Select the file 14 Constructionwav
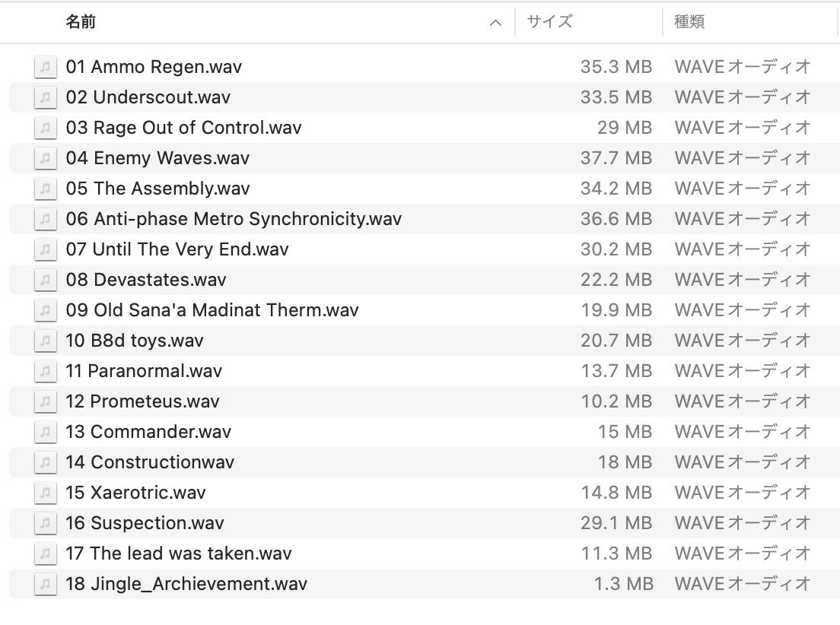The width and height of the screenshot is (840, 625). click(x=152, y=462)
